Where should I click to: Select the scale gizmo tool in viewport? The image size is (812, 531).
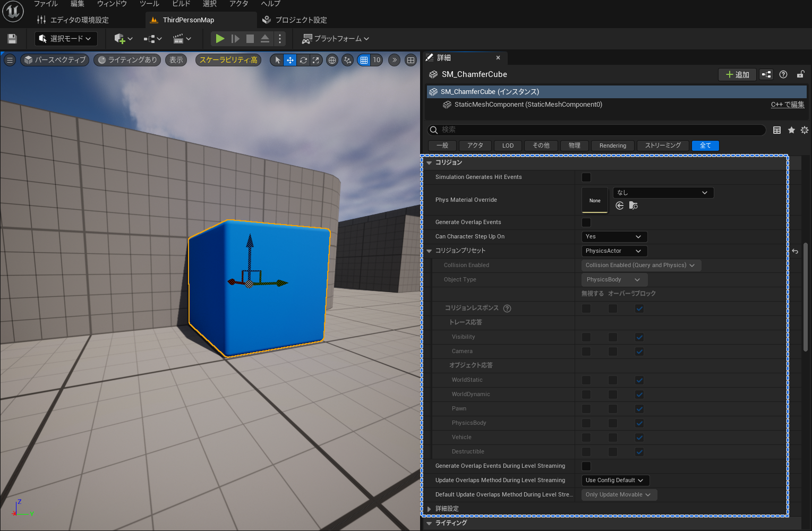coord(316,60)
